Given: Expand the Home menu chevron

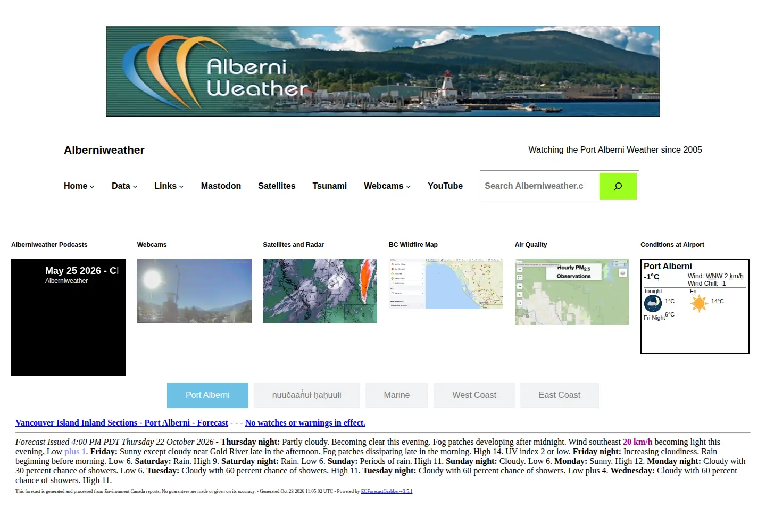Looking at the screenshot, I should (92, 187).
